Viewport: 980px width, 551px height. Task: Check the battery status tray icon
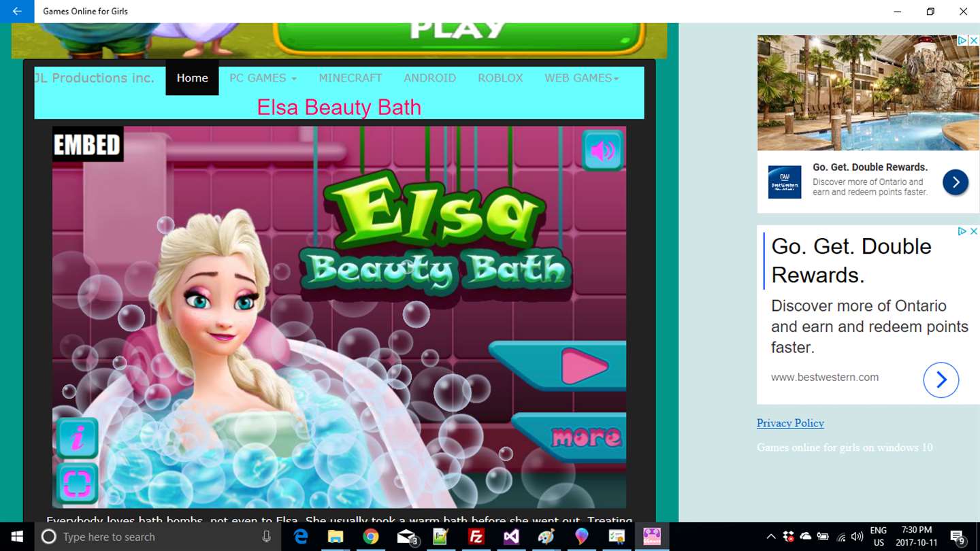pos(823,537)
